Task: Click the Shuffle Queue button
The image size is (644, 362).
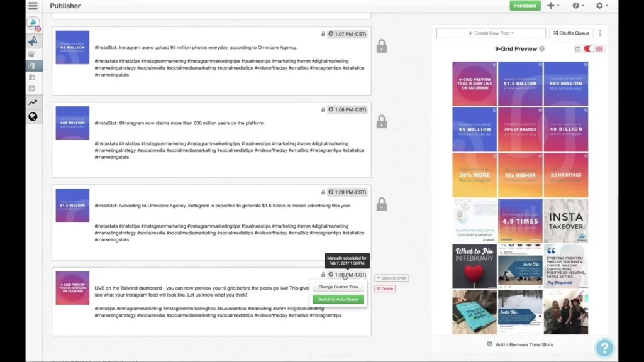Action: pos(571,33)
